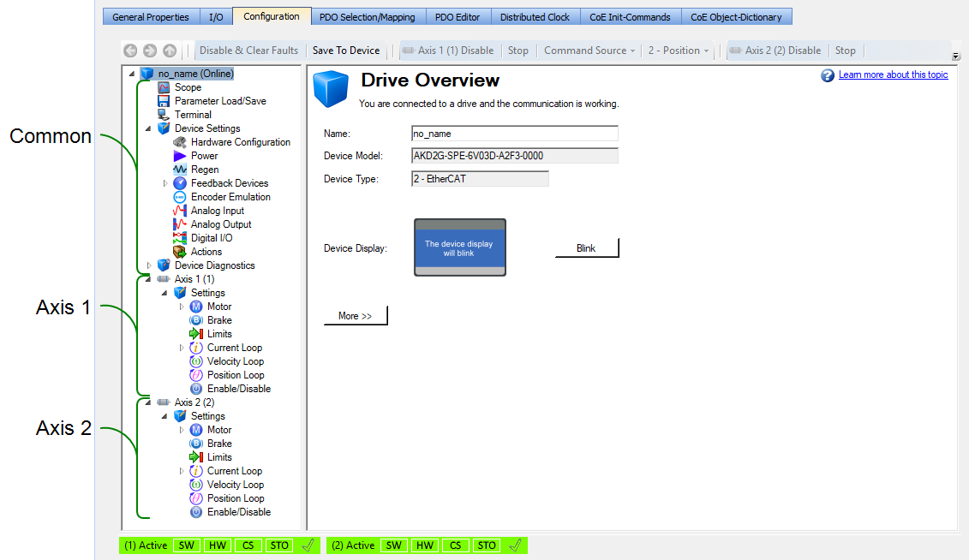
Task: Open the 2 - Position mode dropdown
Action: (x=678, y=51)
